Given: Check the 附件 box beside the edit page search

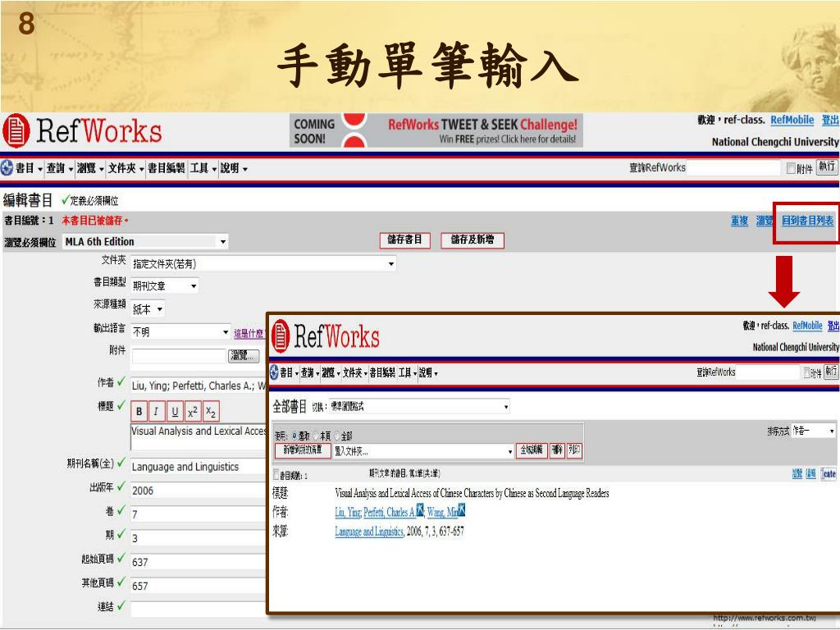Looking at the screenshot, I should point(791,169).
